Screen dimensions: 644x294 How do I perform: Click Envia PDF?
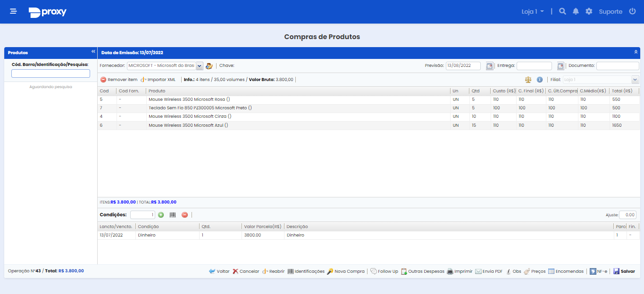point(489,271)
